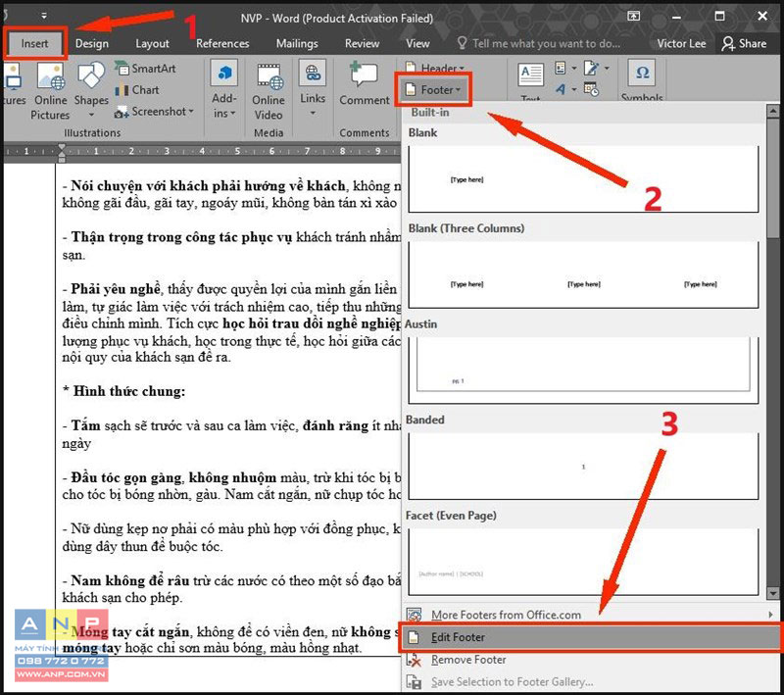784x695 pixels.
Task: Expand the More Footers submenu arrow
Action: click(x=770, y=615)
